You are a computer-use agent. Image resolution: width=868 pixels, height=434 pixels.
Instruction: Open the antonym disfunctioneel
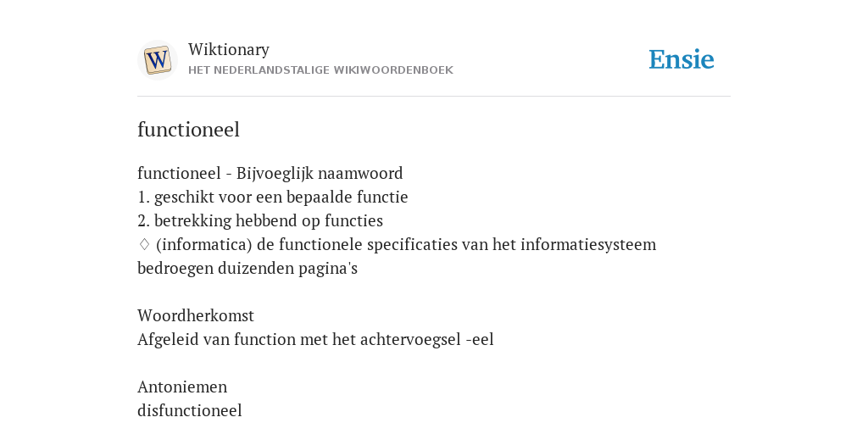[x=189, y=411]
